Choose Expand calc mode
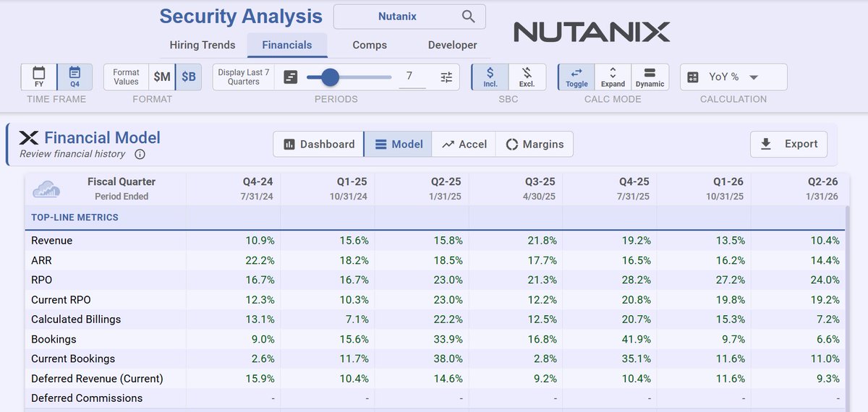The width and height of the screenshot is (868, 412). coord(613,77)
